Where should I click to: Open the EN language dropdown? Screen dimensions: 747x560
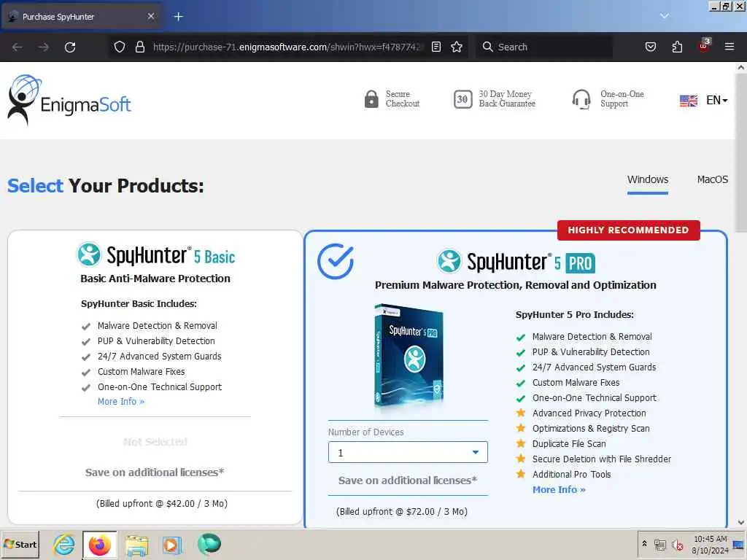click(x=716, y=100)
